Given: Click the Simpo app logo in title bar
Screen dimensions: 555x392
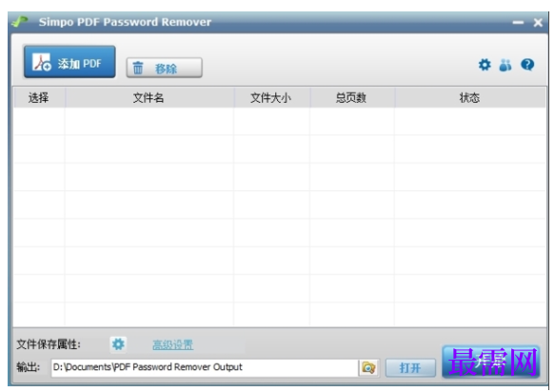Looking at the screenshot, I should 20,22.
